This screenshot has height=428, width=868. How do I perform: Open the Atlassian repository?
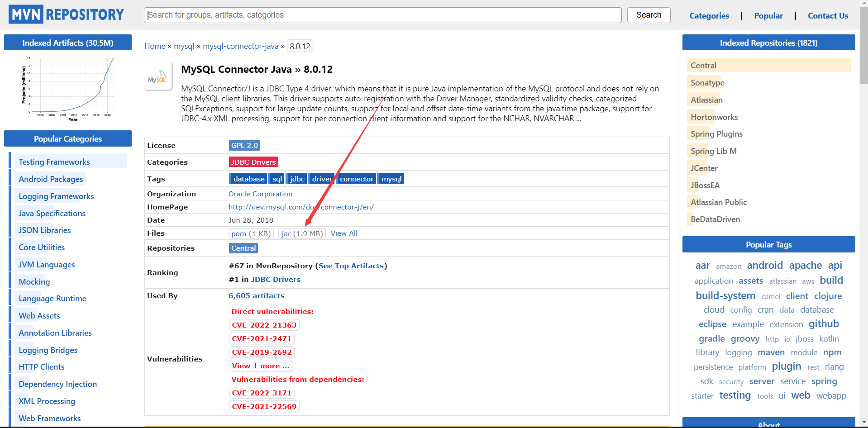[x=706, y=100]
